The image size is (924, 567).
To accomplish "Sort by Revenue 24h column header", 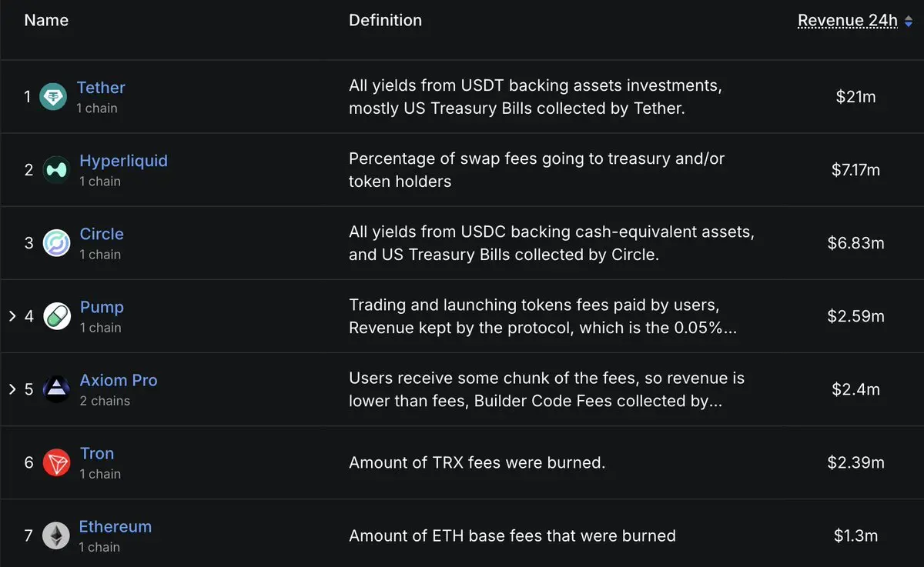I will tap(848, 21).
